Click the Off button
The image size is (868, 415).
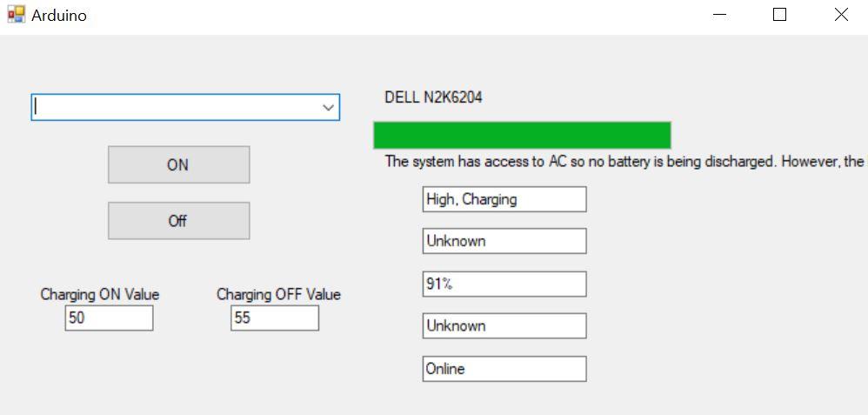[179, 221]
